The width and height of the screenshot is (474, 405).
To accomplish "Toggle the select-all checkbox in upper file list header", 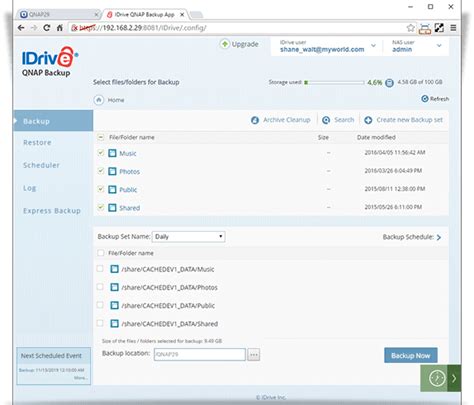I will [100, 137].
